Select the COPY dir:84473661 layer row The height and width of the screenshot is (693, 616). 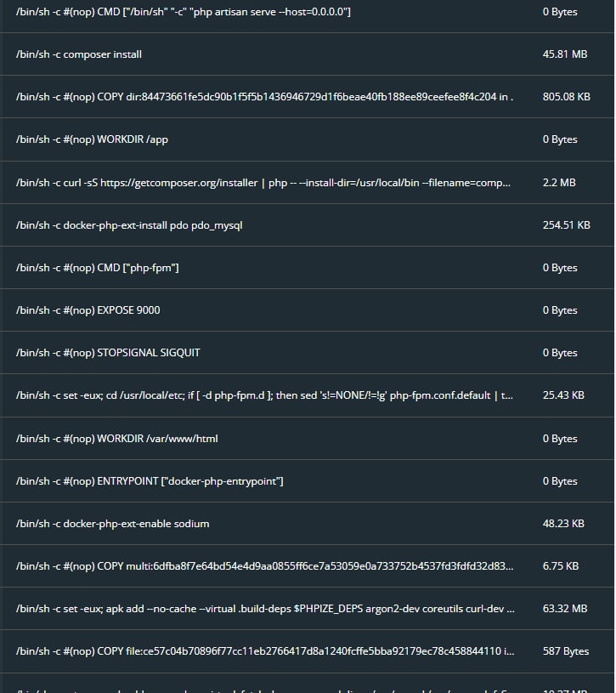click(264, 97)
